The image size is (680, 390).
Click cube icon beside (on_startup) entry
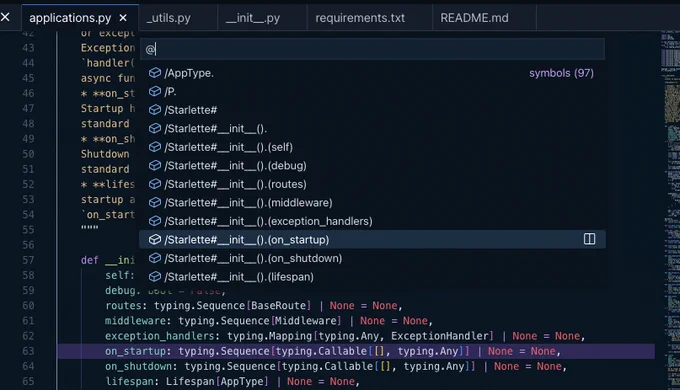click(x=155, y=239)
